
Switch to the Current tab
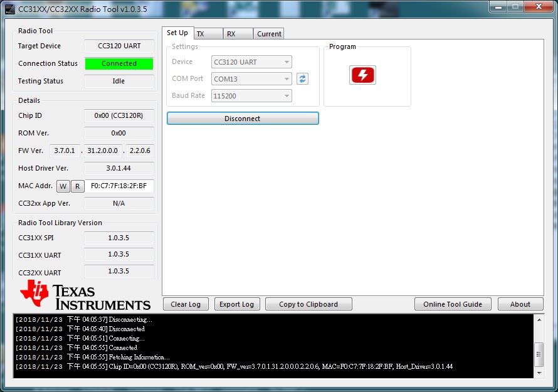tap(269, 34)
